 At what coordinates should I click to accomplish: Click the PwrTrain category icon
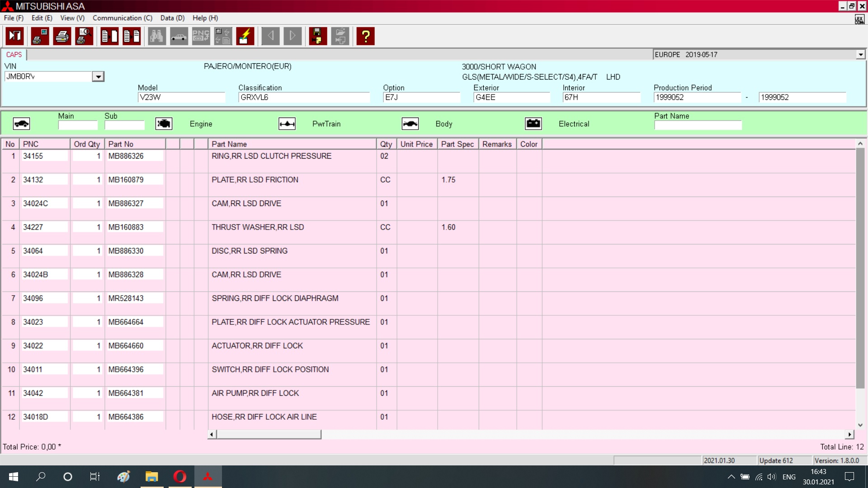[287, 124]
